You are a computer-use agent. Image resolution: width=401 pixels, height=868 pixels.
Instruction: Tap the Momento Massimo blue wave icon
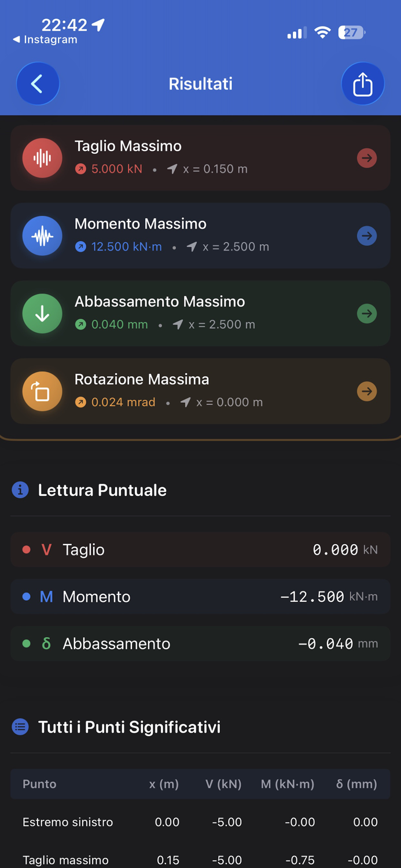click(x=42, y=236)
